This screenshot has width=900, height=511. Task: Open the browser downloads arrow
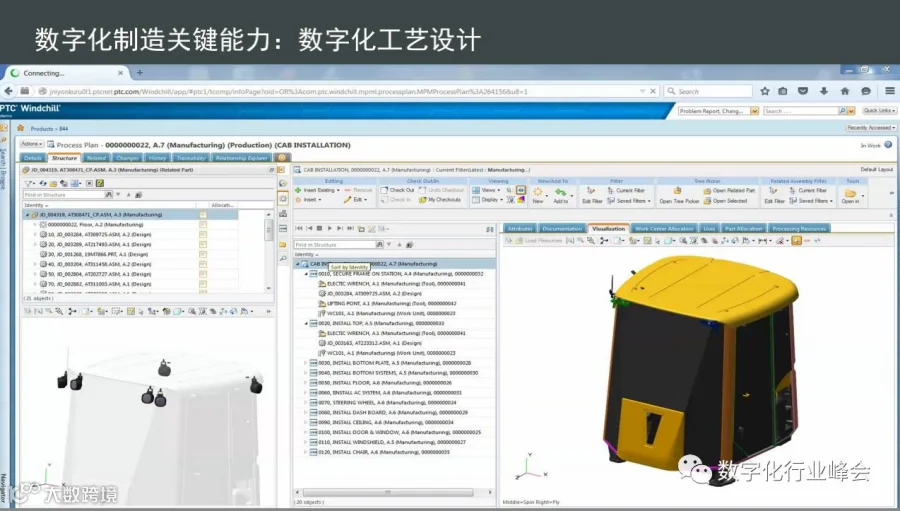[x=824, y=91]
